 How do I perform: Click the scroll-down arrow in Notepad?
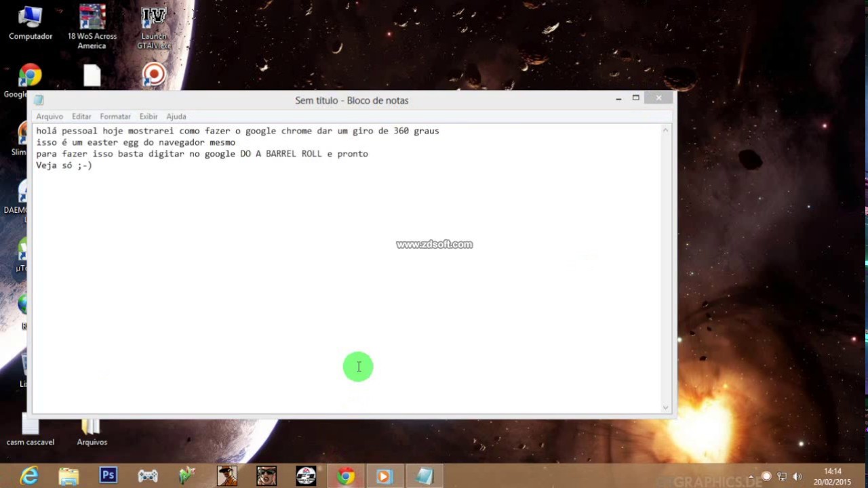point(666,407)
